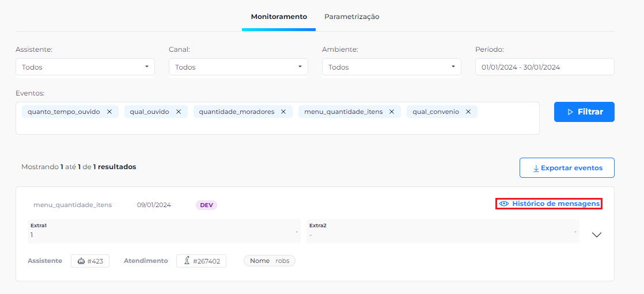Switch to the Monitoramento tab
Screen dimensions: 644x294
coord(279,17)
